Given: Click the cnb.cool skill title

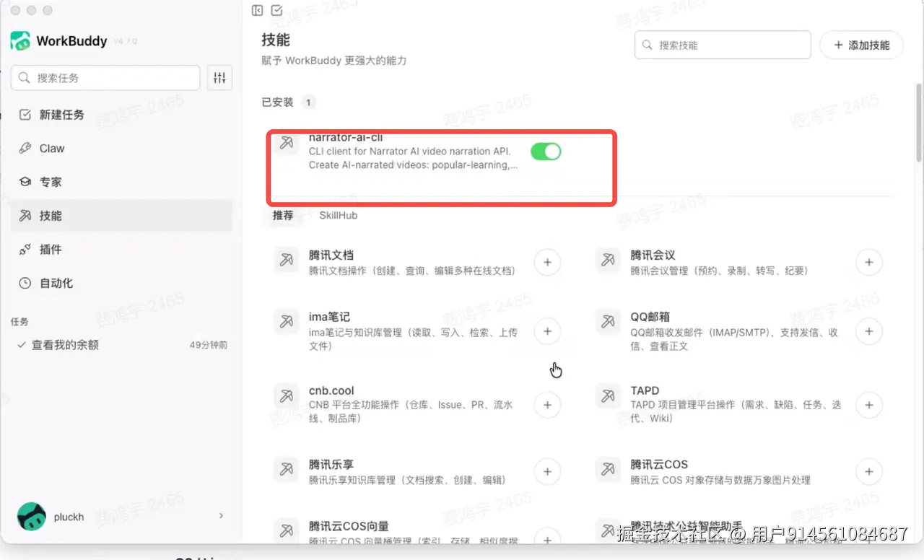Looking at the screenshot, I should click(331, 390).
